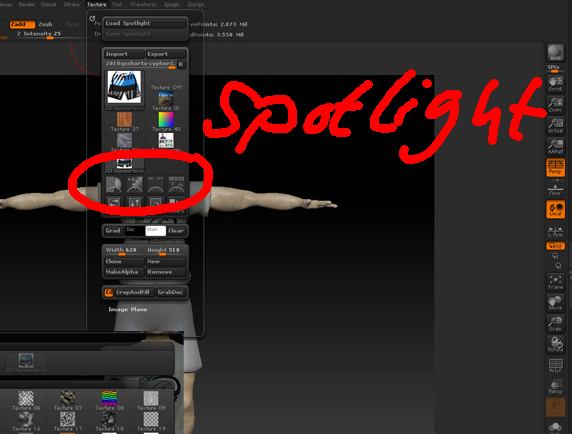Viewport: 572px width, 434px height.
Task: Click the Grad gradient button
Action: [x=113, y=231]
